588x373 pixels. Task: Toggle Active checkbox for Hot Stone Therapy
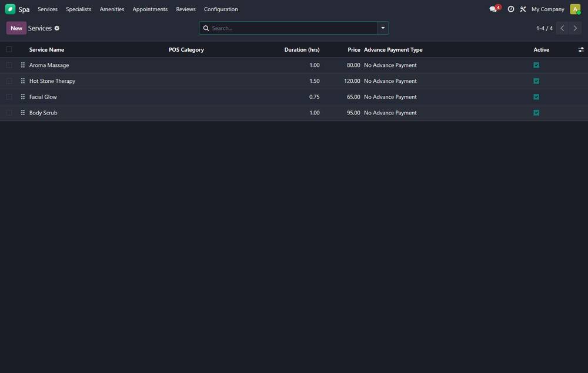coord(536,81)
